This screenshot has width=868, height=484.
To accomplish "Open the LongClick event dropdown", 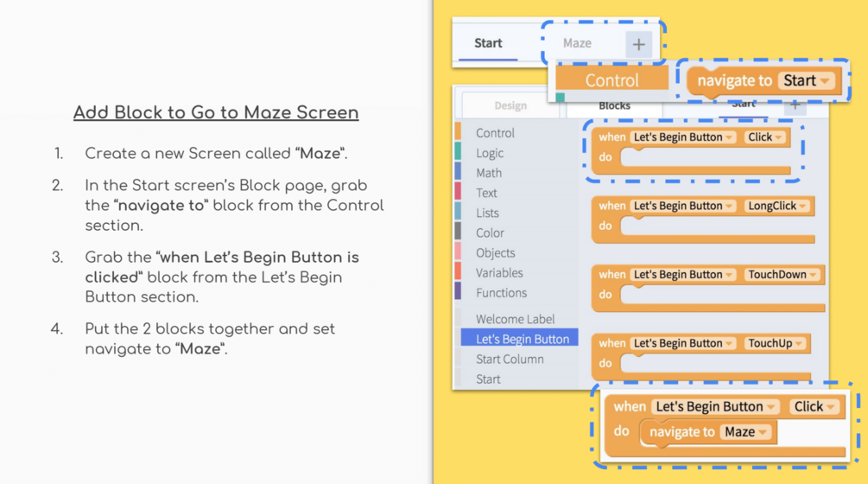I will pos(776,206).
